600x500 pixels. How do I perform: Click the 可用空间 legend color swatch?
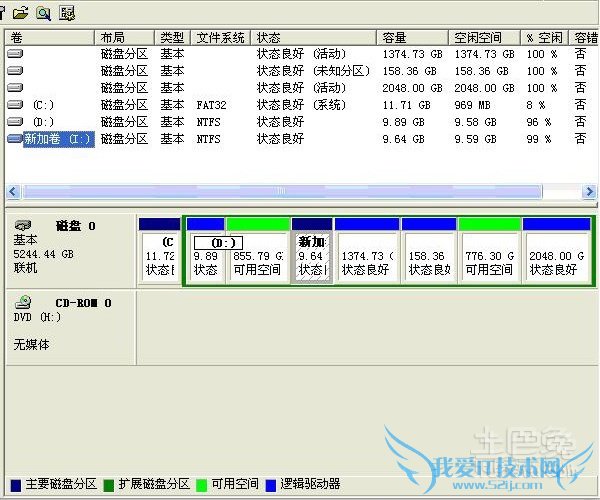202,485
